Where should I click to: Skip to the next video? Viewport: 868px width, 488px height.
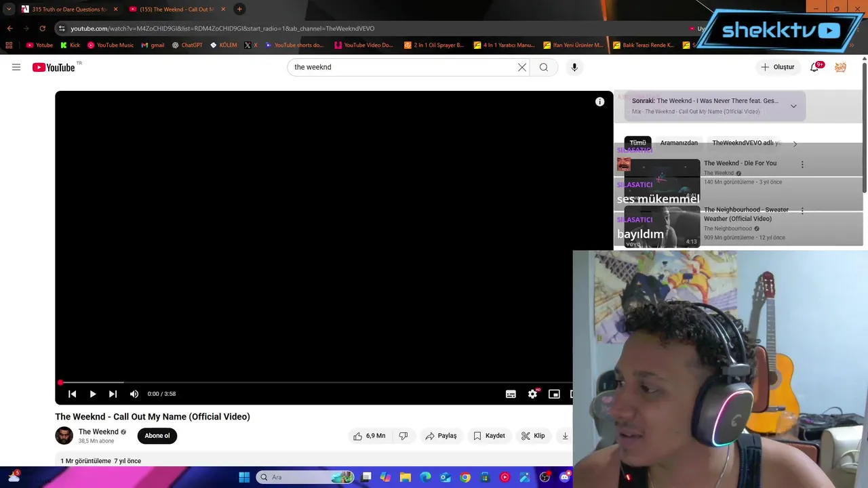(x=113, y=394)
